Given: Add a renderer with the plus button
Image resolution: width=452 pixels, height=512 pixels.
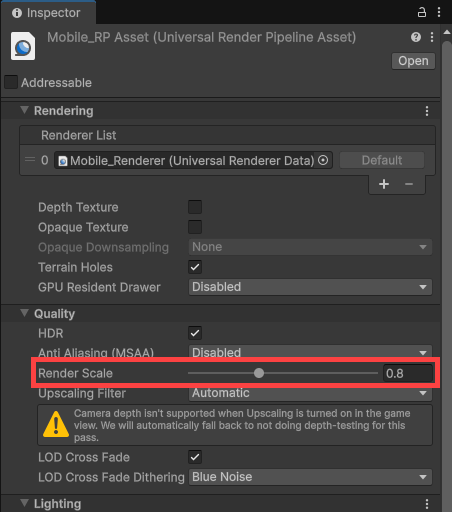Looking at the screenshot, I should tap(384, 184).
